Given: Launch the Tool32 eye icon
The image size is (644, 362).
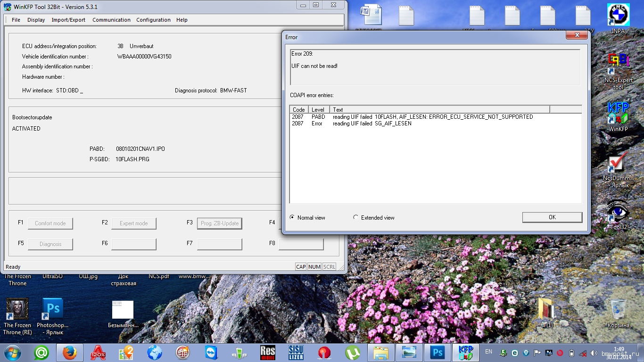Looking at the screenshot, I should coord(618,211).
